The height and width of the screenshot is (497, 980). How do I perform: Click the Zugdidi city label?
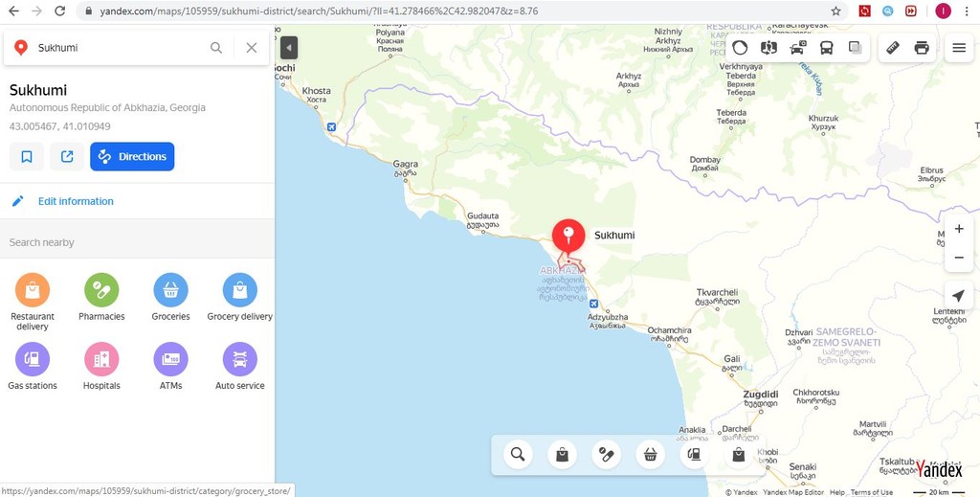(x=760, y=395)
